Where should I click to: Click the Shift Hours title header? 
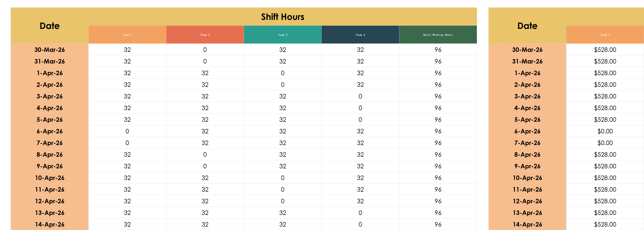click(283, 16)
